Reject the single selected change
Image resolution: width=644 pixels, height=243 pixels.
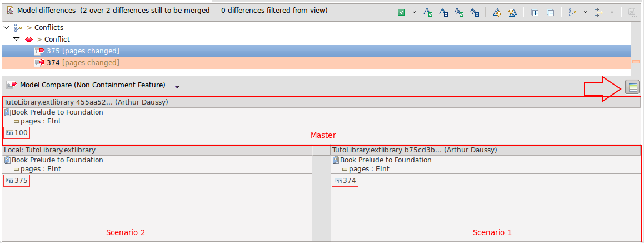coord(443,12)
